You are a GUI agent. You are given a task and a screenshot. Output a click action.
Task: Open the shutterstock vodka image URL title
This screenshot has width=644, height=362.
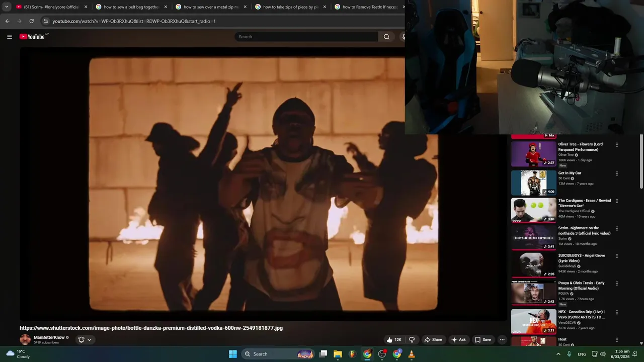(x=151, y=328)
